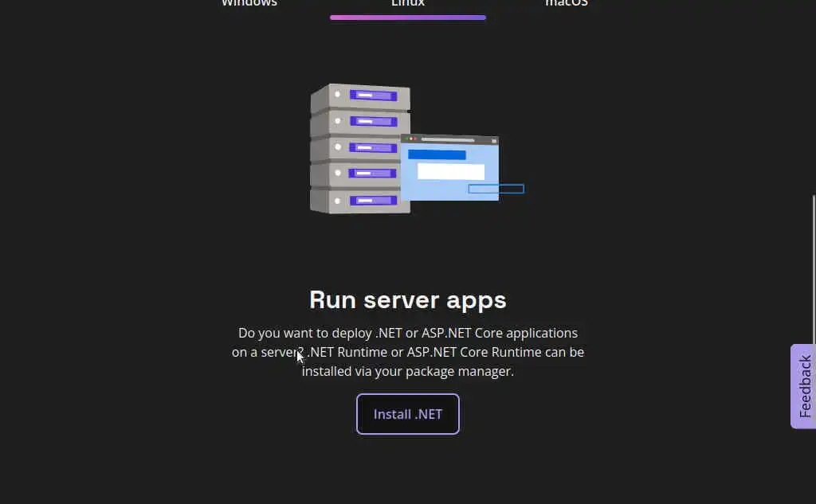The height and width of the screenshot is (504, 816).
Task: Click the line 'installed via your package manager.'
Action: (x=408, y=371)
